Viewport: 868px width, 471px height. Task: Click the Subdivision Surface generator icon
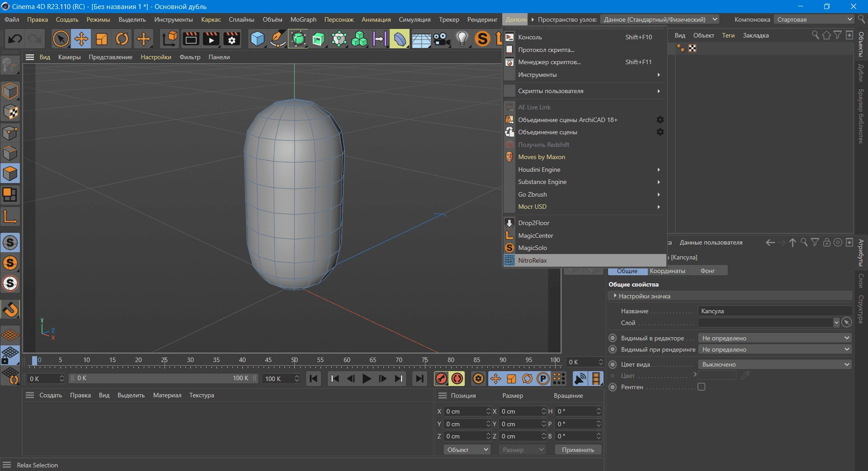click(x=298, y=39)
